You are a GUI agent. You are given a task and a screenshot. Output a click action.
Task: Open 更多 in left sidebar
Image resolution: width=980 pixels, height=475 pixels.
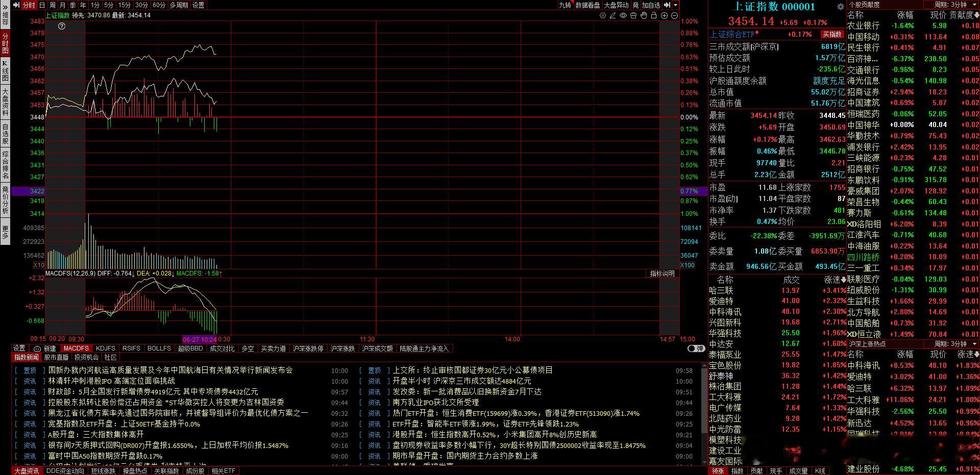[x=5, y=232]
